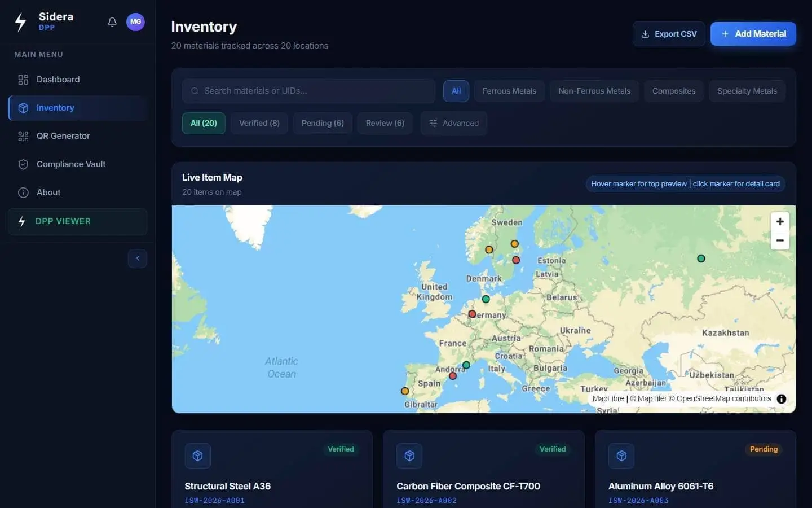Click the Carbon Fiber Composite CF-T700 title
Screen dimensions: 812x508
point(469,486)
